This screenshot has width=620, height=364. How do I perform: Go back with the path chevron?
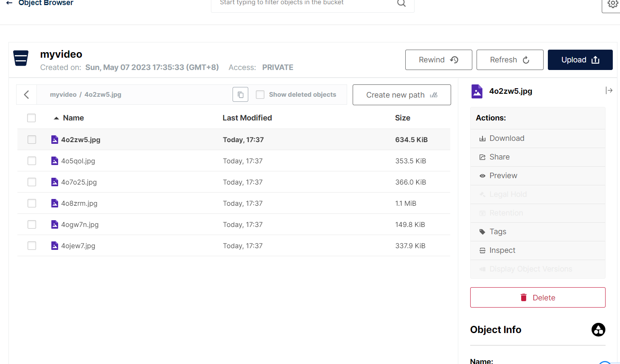click(27, 95)
